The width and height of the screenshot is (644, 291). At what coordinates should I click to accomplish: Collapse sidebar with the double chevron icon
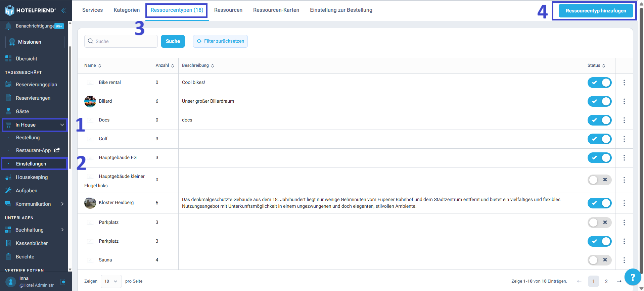(63, 10)
